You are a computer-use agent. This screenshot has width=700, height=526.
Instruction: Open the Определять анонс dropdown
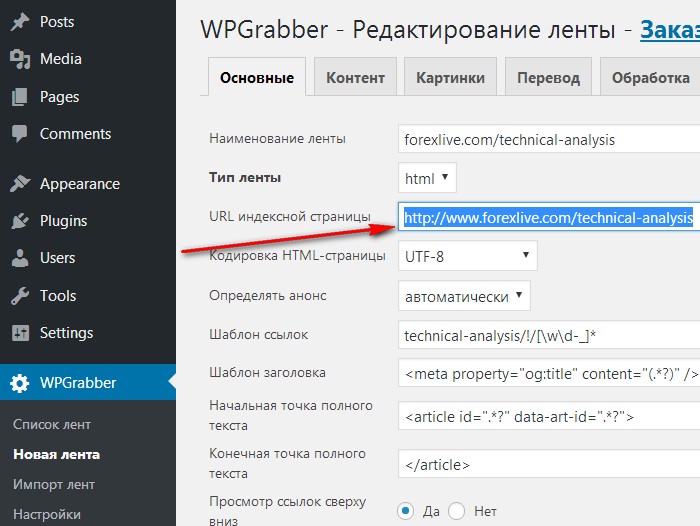pos(464,296)
